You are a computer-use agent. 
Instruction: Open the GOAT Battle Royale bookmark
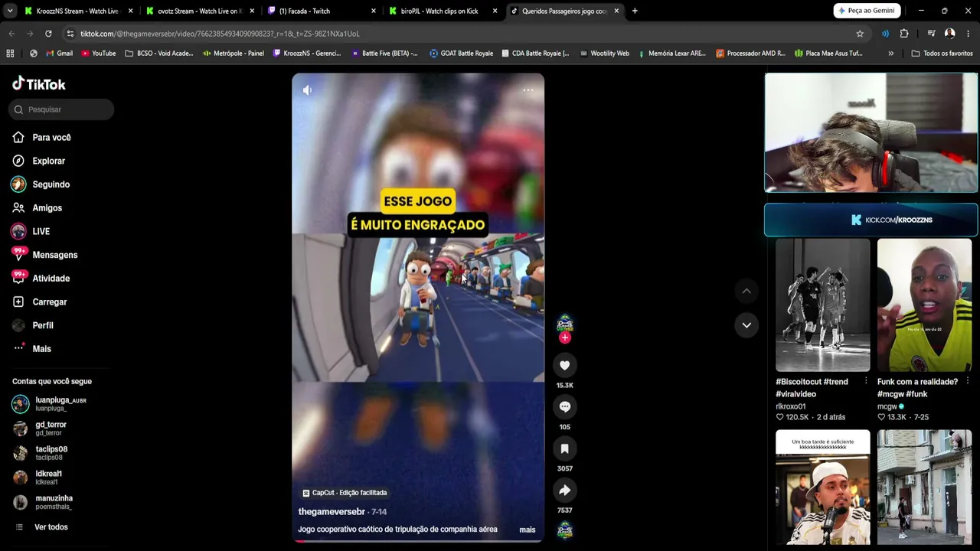click(x=461, y=54)
